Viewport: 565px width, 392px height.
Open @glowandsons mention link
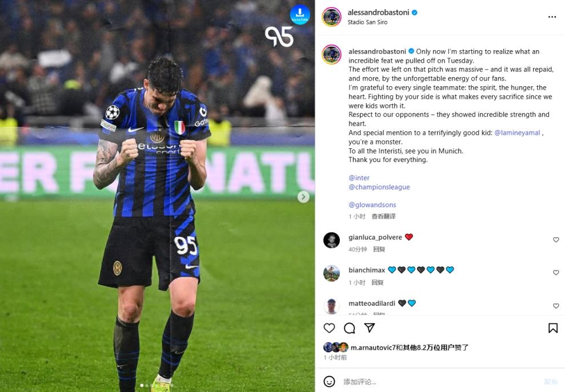coord(372,205)
